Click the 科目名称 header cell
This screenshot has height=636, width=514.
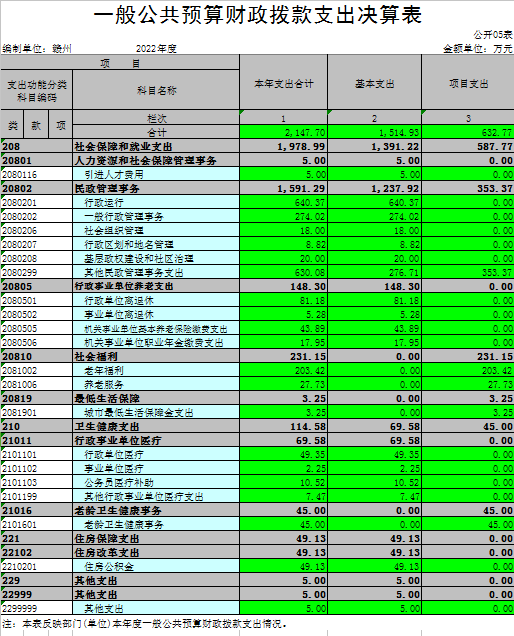[x=156, y=90]
